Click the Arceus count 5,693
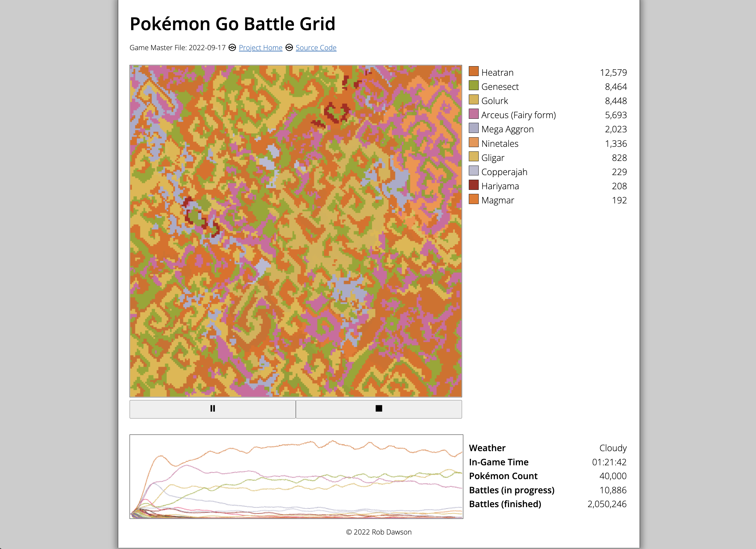 point(616,115)
